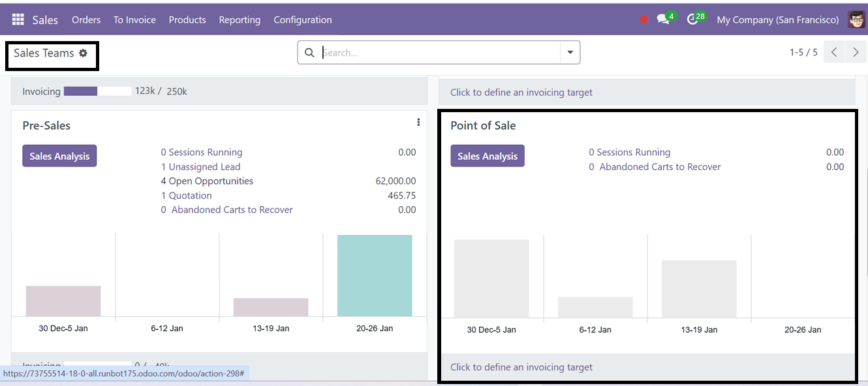Open the To Invoice menu
The width and height of the screenshot is (868, 386).
[x=134, y=20]
